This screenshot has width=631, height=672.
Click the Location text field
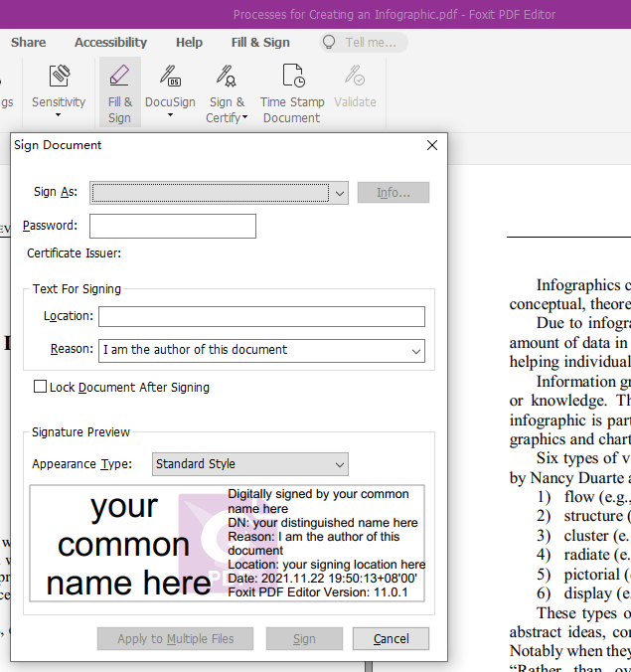point(261,316)
